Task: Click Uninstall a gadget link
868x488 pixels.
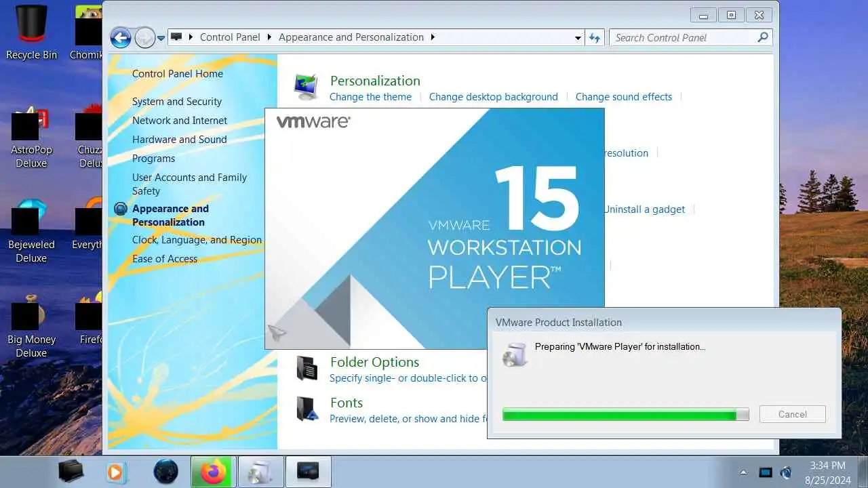Action: click(x=644, y=209)
